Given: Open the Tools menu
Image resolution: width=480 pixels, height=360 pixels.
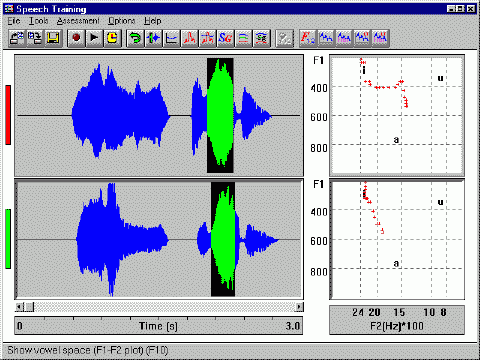Looking at the screenshot, I should tap(39, 21).
